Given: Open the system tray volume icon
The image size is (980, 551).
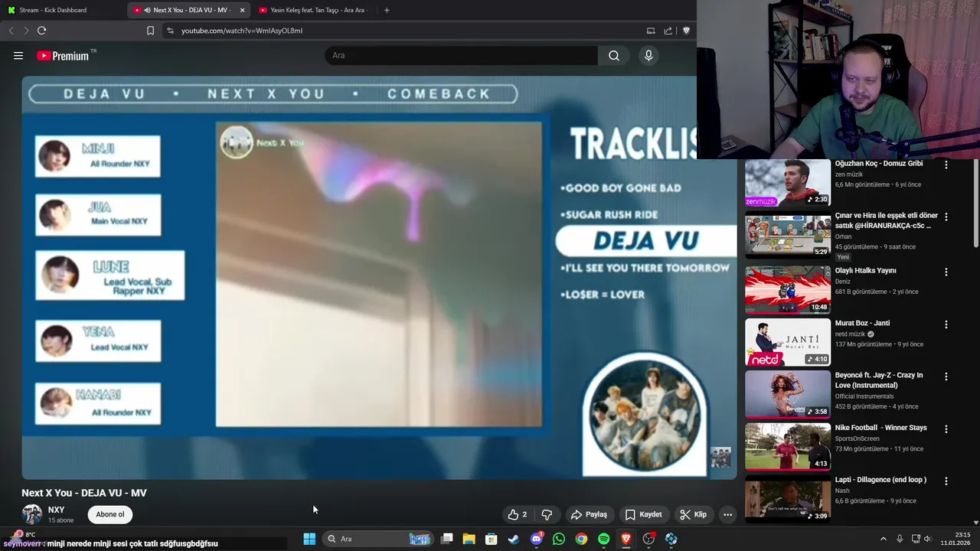Looking at the screenshot, I should click(927, 539).
